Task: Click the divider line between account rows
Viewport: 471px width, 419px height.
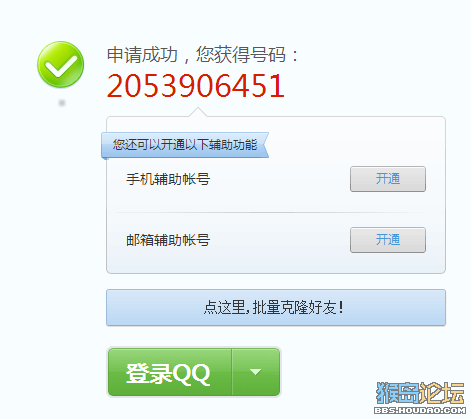Action: [x=276, y=212]
